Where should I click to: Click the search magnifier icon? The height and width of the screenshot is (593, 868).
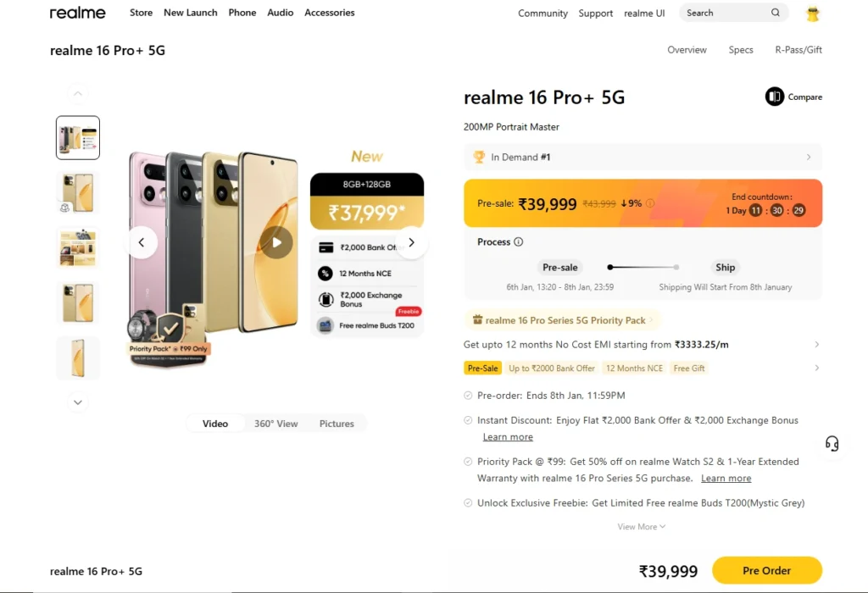click(x=776, y=13)
